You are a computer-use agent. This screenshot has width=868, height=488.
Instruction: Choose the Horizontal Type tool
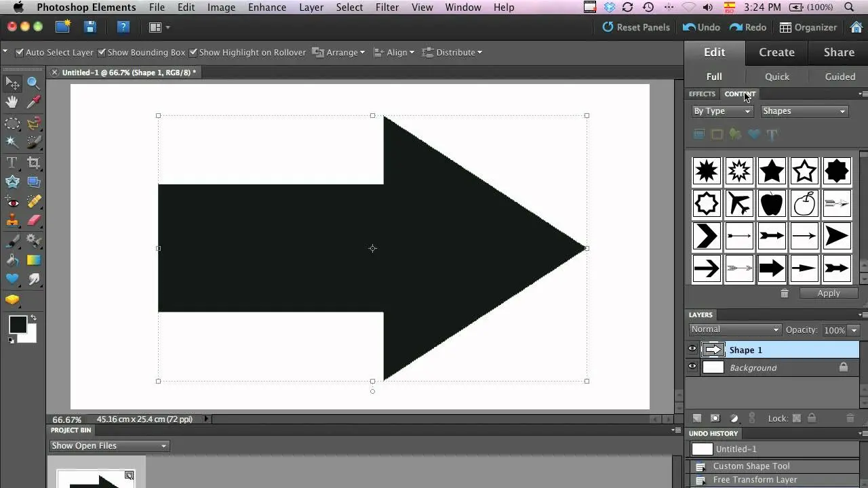click(12, 162)
